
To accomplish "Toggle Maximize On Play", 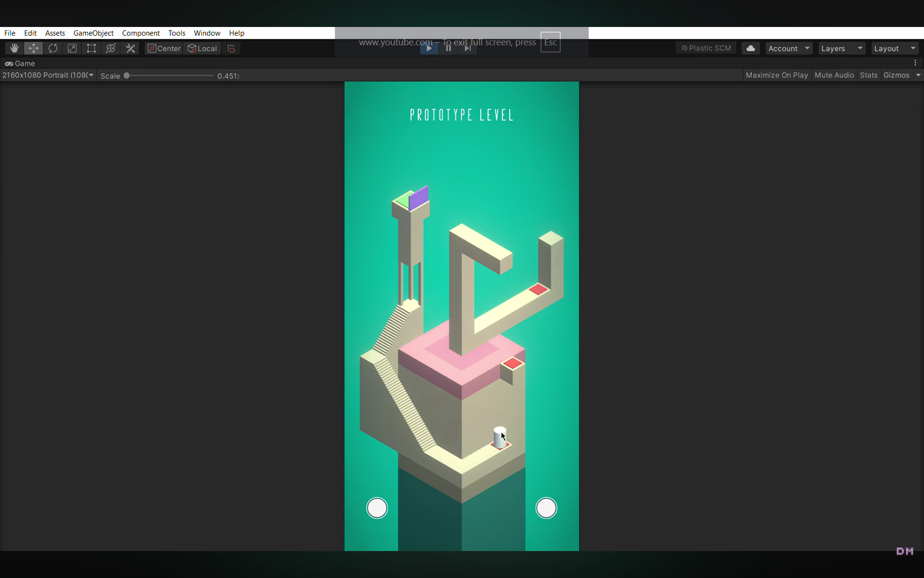I will (x=776, y=75).
